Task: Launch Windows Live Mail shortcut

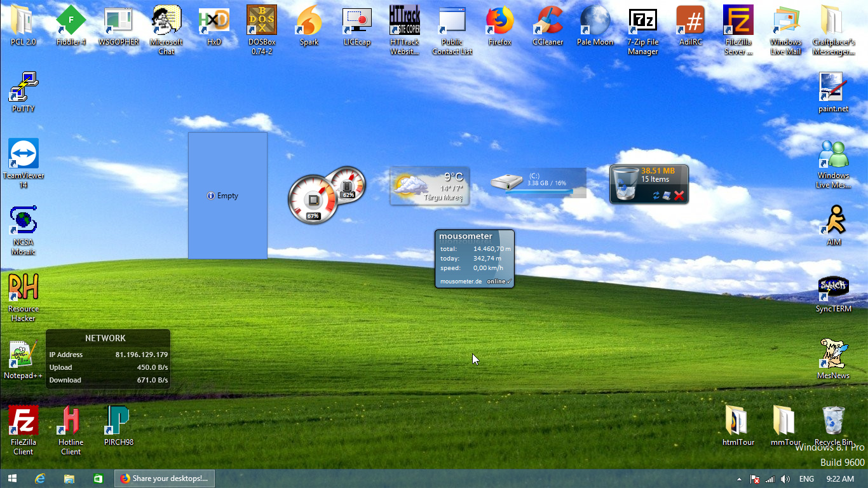Action: point(785,30)
